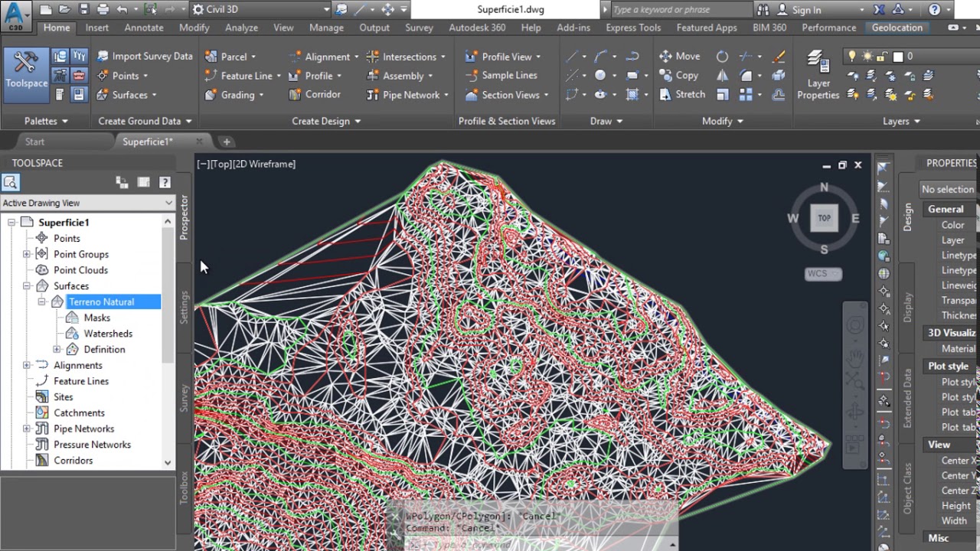Click the Corridor tool
980x551 pixels.
[x=315, y=95]
